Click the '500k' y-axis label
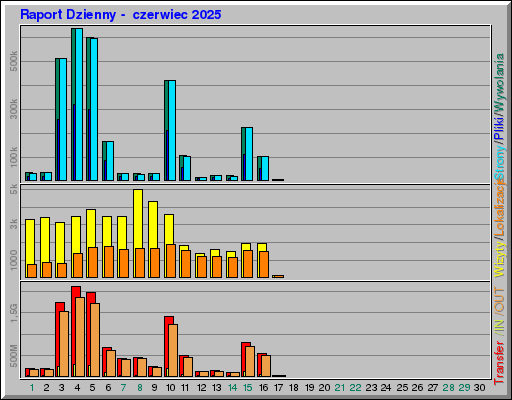This screenshot has height=400, width=512. tap(13, 61)
